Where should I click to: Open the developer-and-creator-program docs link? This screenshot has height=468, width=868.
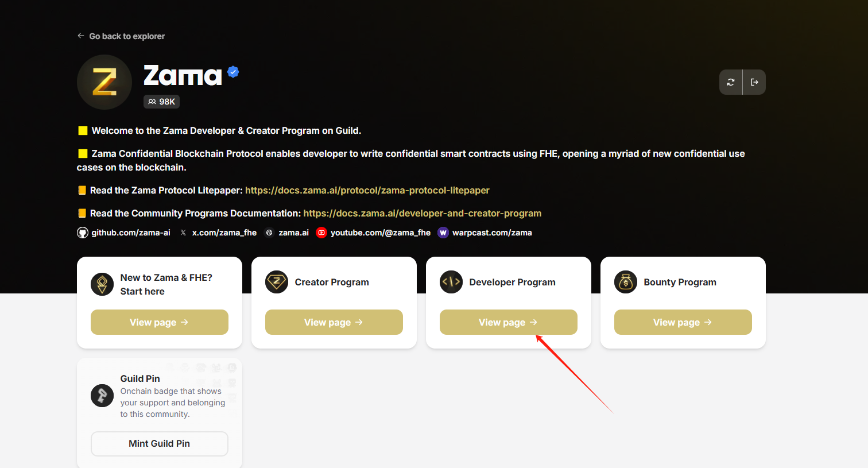pos(422,213)
